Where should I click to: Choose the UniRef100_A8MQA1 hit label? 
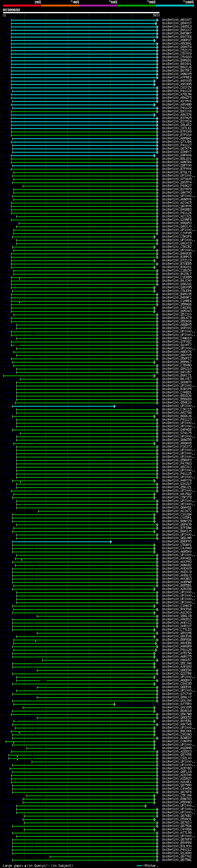(x=177, y=139)
